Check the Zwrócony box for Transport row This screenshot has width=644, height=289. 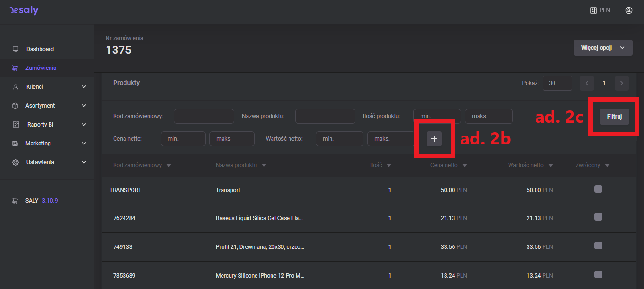pos(598,189)
